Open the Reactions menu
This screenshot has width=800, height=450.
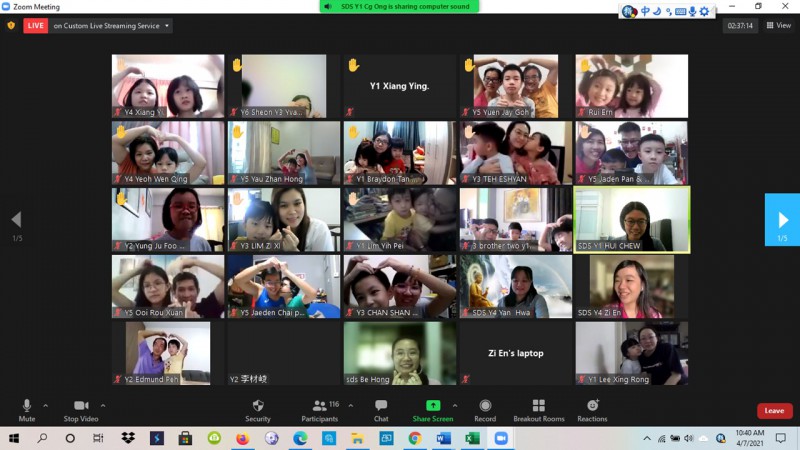point(592,406)
